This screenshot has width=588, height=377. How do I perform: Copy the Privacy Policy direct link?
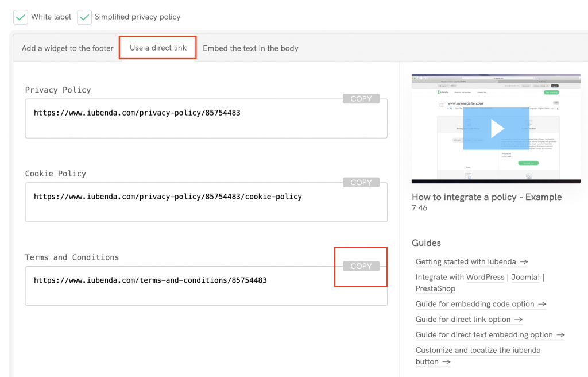tap(361, 98)
